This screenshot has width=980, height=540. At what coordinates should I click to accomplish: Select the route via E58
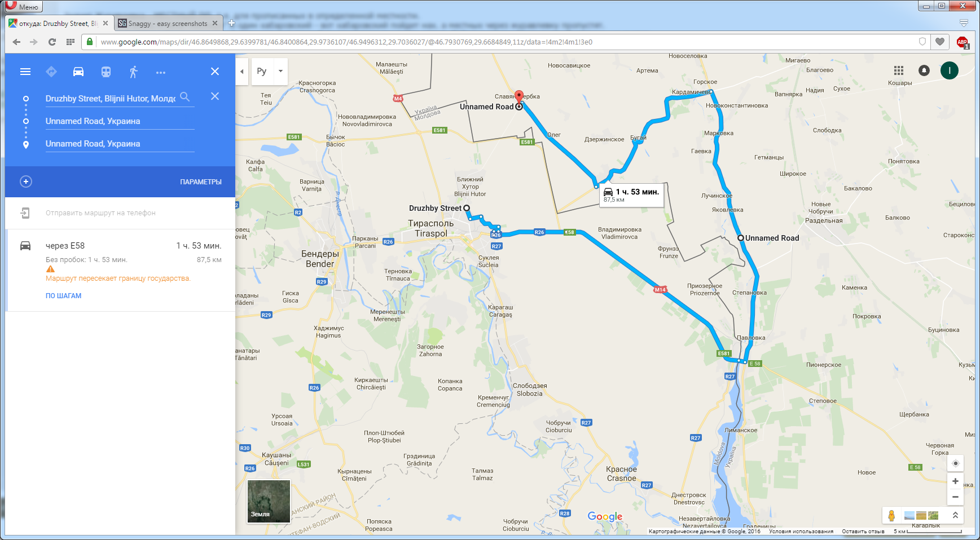pos(120,270)
